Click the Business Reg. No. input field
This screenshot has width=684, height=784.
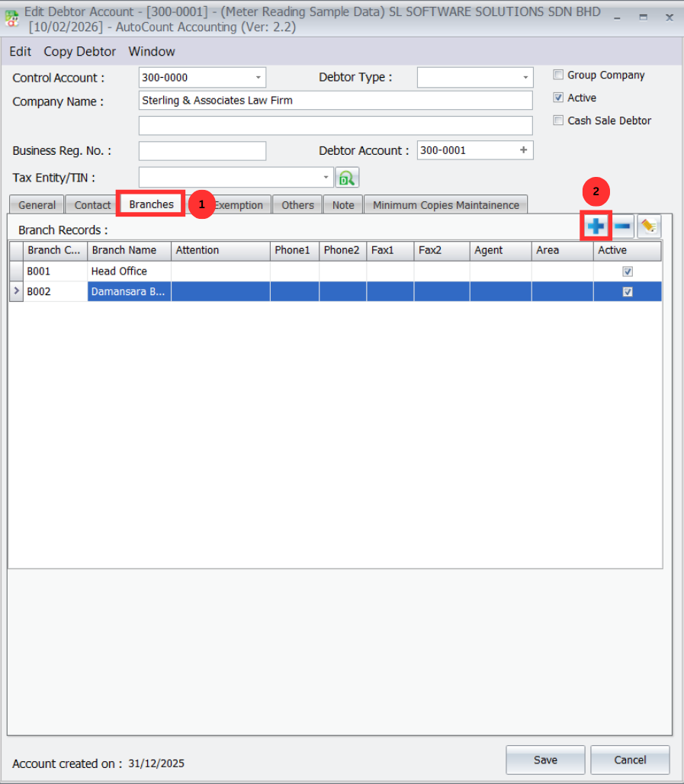pyautogui.click(x=202, y=151)
